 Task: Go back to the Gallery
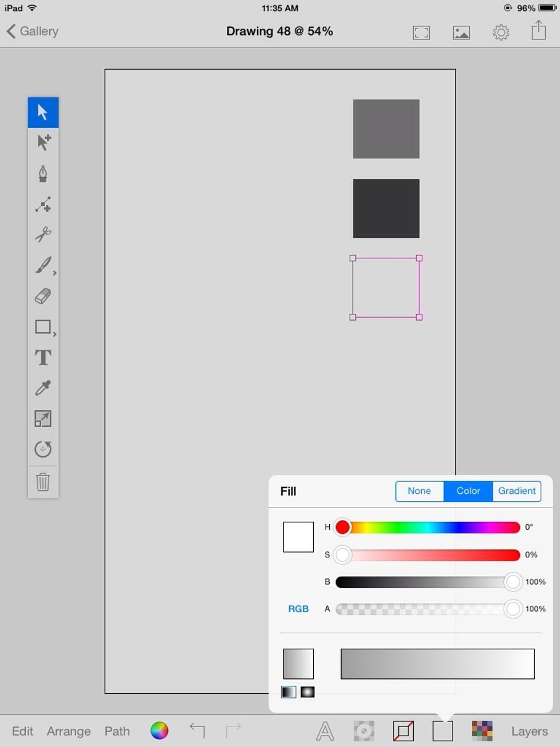tap(31, 31)
